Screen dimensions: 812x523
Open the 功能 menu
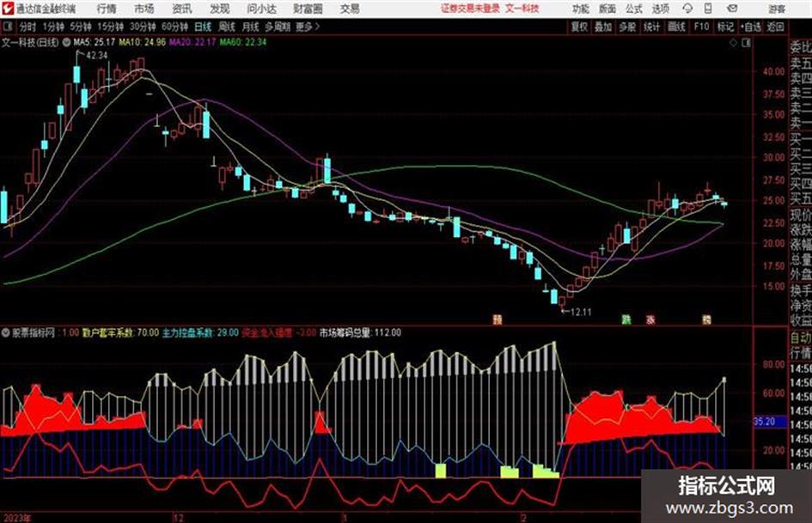pyautogui.click(x=581, y=9)
